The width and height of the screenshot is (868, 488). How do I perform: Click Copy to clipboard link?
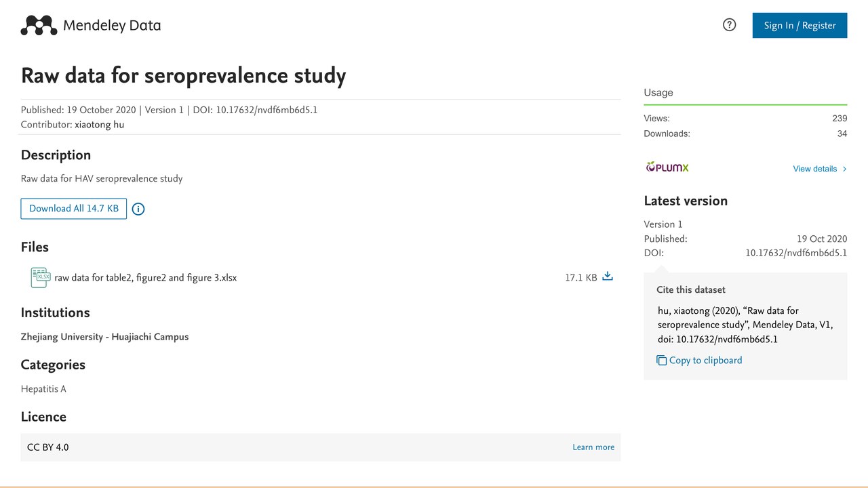pyautogui.click(x=705, y=361)
